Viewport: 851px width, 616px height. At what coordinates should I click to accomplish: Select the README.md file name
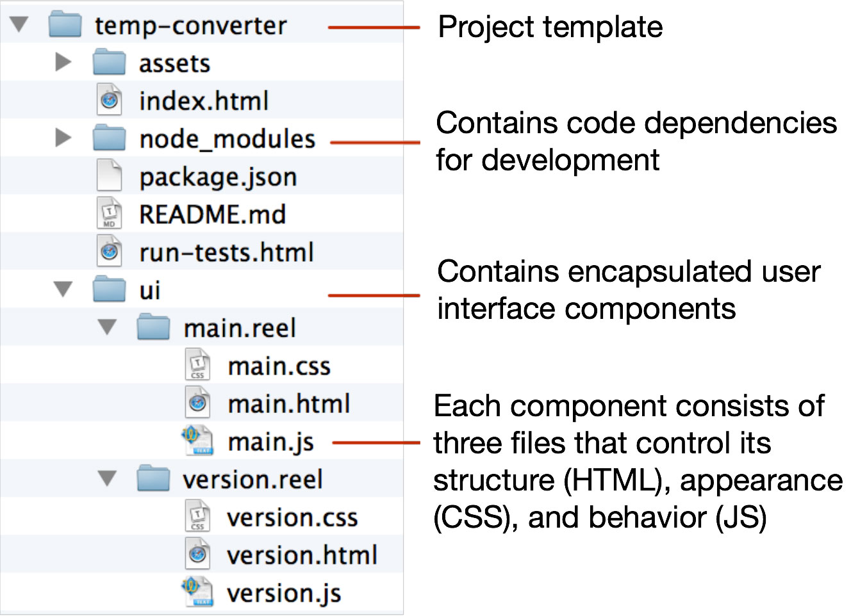[213, 215]
